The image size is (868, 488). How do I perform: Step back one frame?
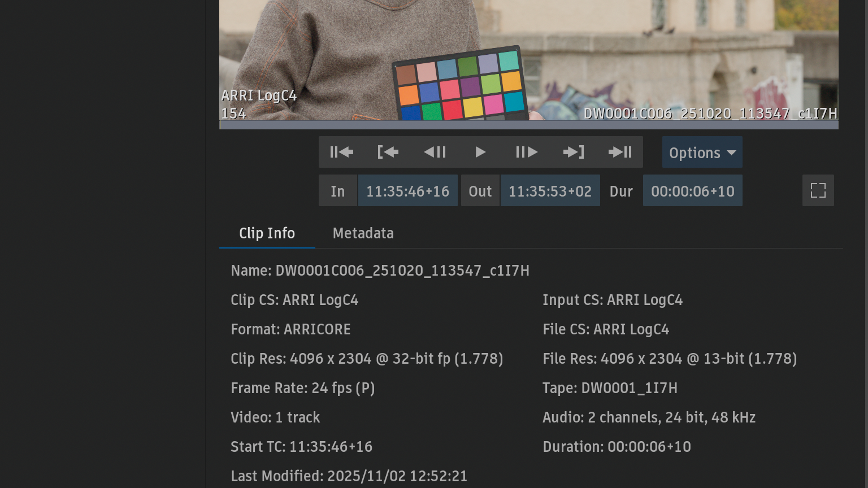click(x=435, y=152)
